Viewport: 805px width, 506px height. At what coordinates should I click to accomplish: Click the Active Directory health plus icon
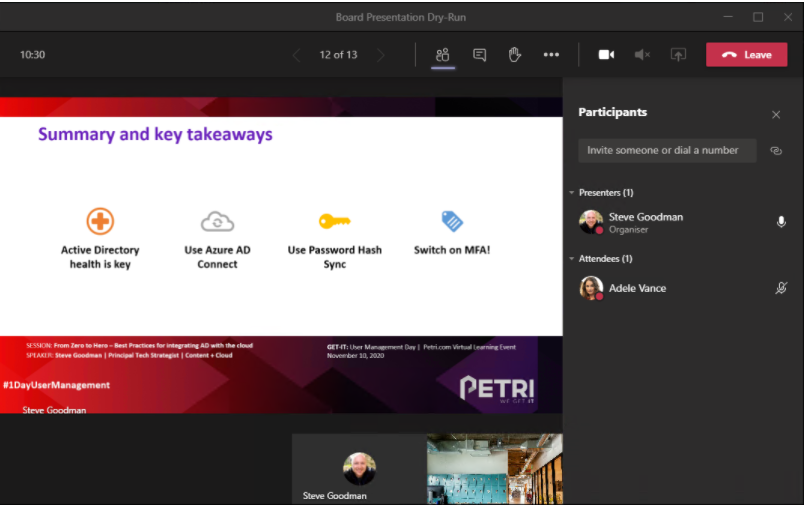100,221
